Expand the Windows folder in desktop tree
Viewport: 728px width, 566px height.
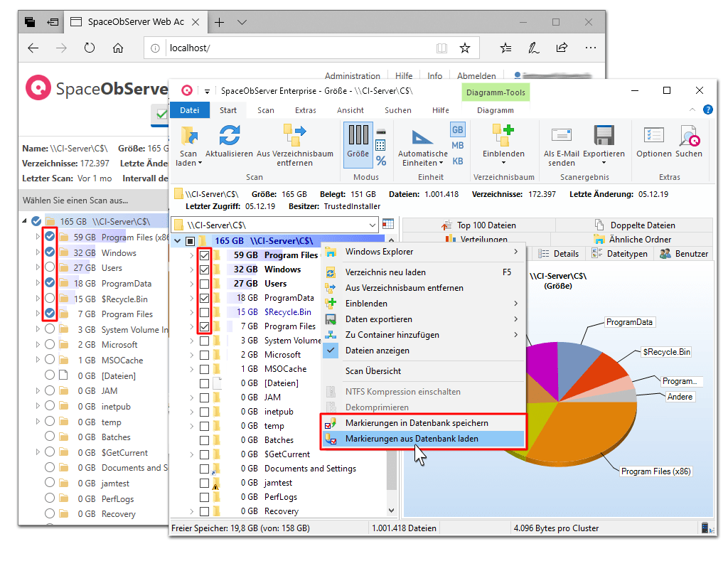point(192,269)
